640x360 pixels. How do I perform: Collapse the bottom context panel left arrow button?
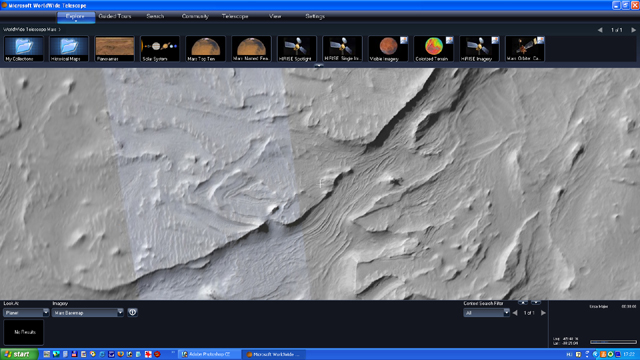[523, 302]
